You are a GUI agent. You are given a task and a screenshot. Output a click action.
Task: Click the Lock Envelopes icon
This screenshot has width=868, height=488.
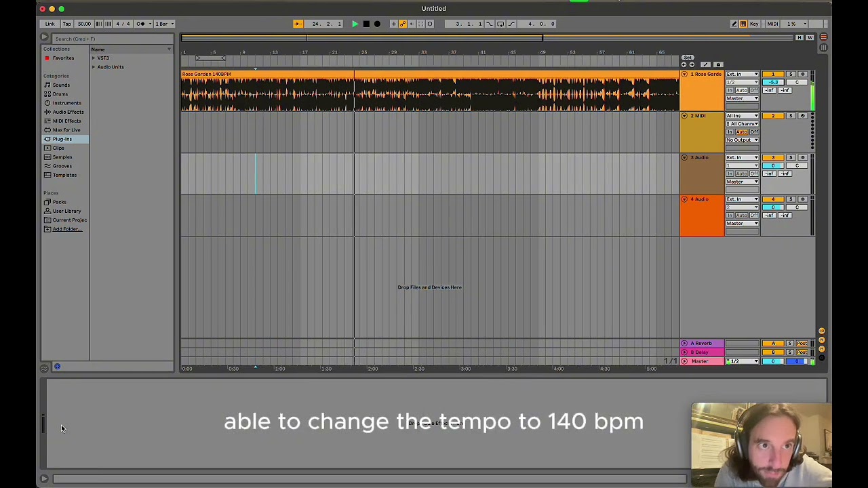coord(719,64)
